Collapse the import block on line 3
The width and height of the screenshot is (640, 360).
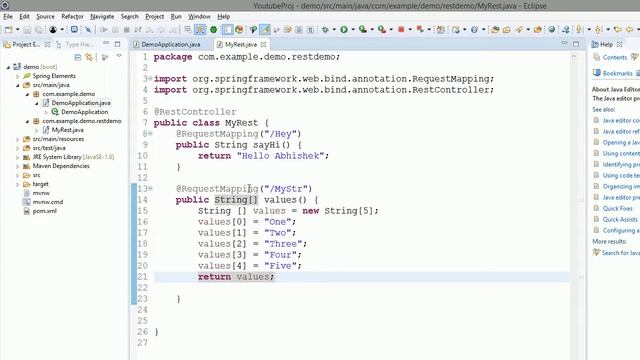tap(150, 78)
